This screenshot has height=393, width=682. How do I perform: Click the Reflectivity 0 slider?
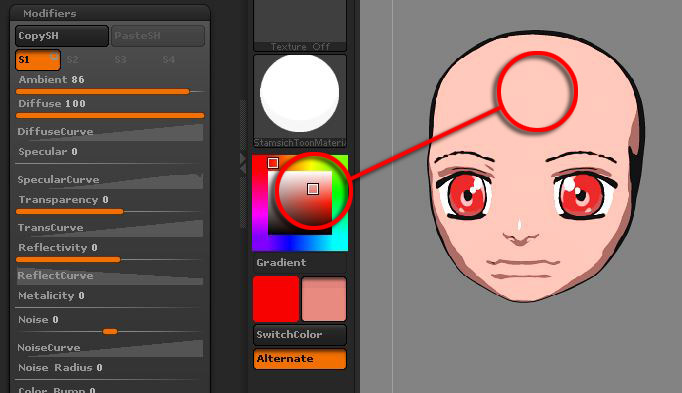coord(110,252)
